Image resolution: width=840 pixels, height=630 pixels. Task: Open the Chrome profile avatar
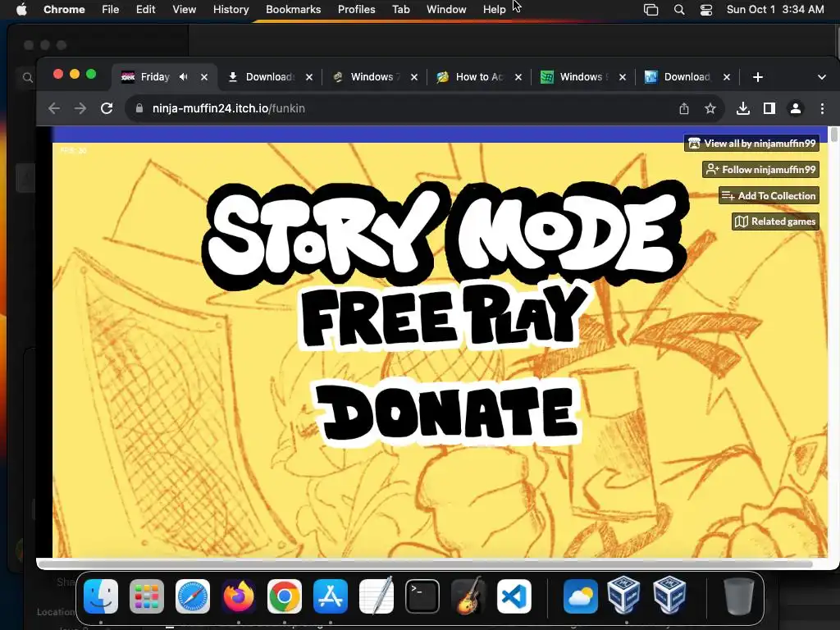[x=796, y=109]
